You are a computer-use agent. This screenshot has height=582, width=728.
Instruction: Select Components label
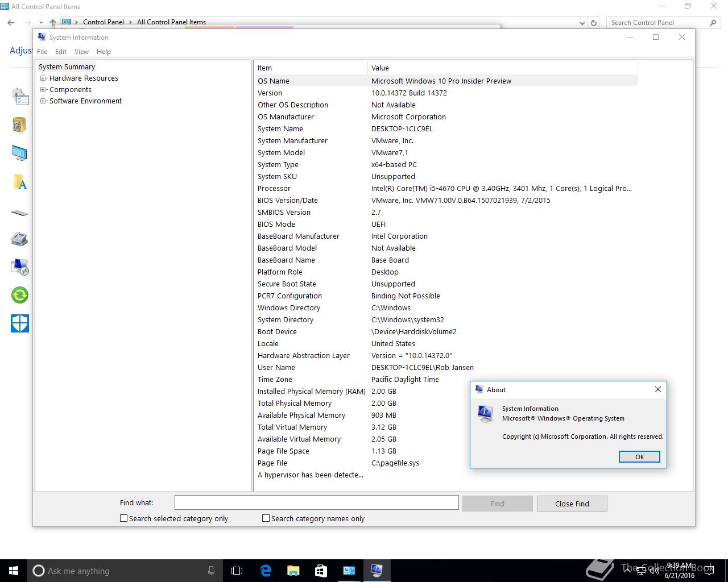click(x=71, y=90)
